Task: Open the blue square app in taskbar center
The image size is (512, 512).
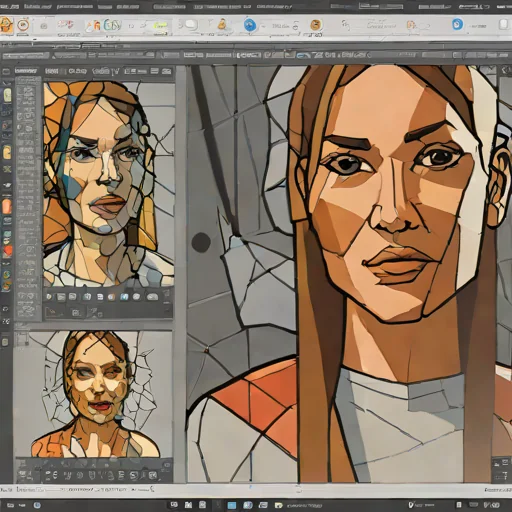Action: click(x=232, y=505)
